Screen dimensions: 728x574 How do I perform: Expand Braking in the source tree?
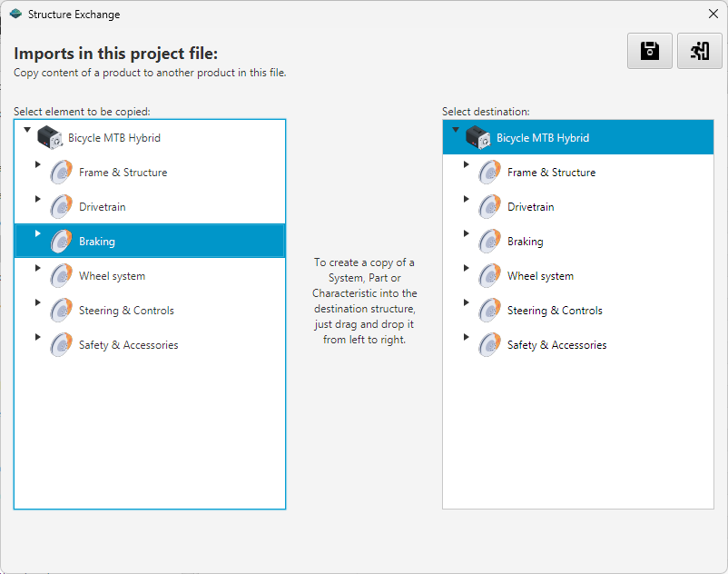coord(38,234)
